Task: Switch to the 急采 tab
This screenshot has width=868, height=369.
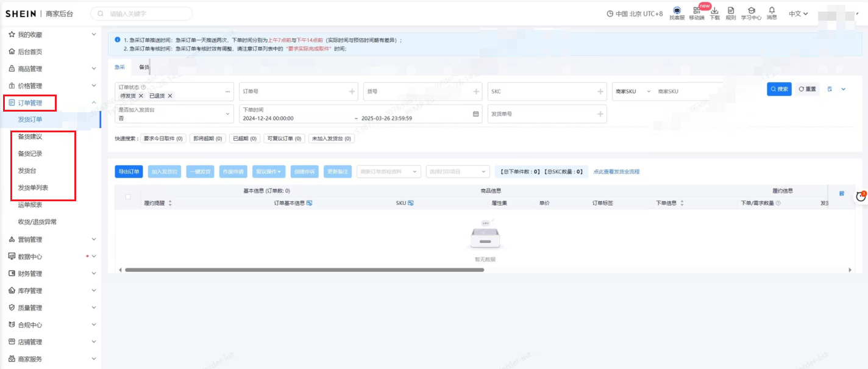Action: (x=119, y=67)
